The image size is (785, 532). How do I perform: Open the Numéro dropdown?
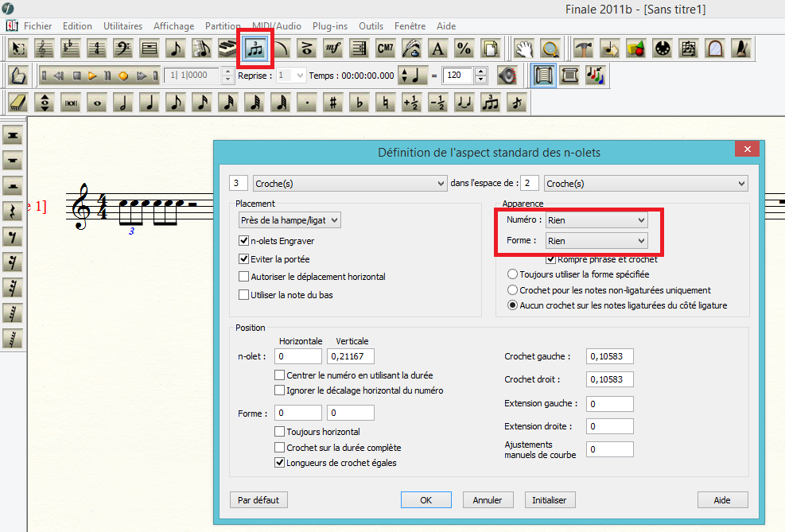596,219
